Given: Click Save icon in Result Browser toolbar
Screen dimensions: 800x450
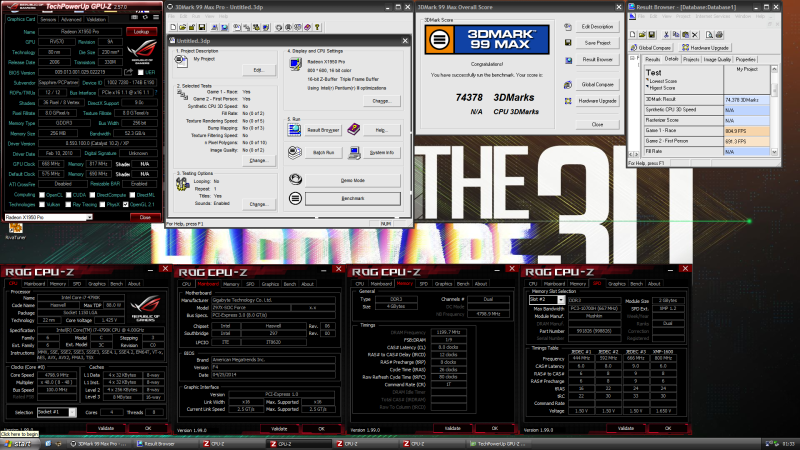Looking at the screenshot, I should (x=652, y=35).
